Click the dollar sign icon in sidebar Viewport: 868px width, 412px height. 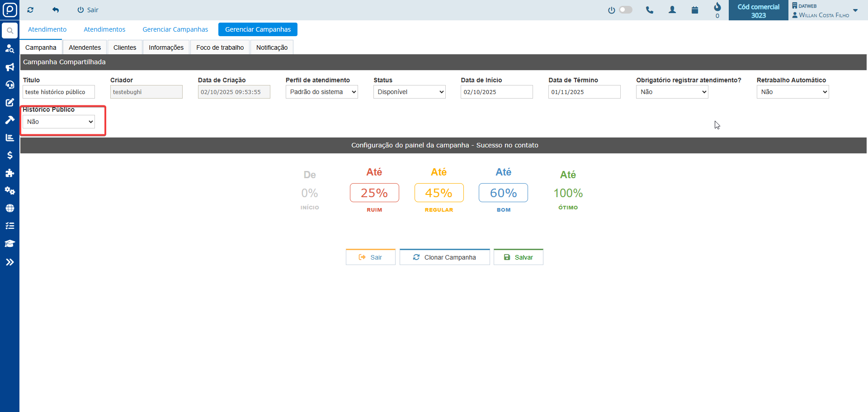click(9, 155)
